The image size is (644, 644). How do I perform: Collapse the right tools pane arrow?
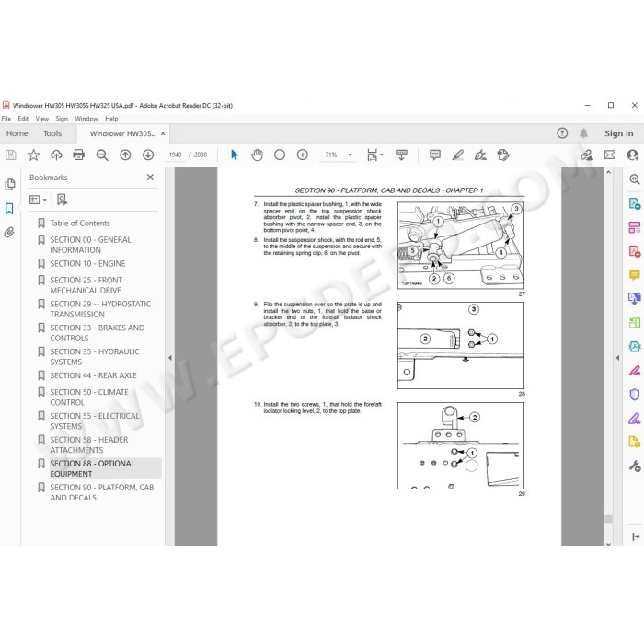click(617, 357)
